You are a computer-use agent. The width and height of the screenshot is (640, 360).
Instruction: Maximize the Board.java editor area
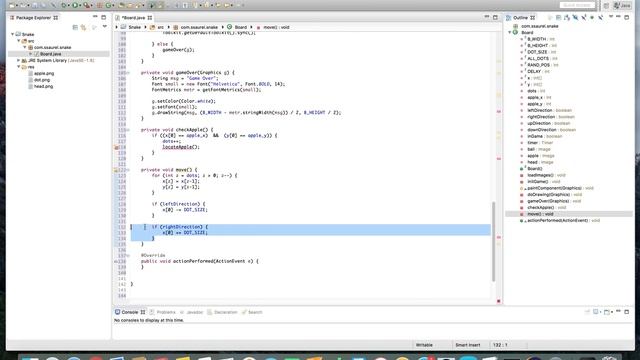[x=495, y=17]
